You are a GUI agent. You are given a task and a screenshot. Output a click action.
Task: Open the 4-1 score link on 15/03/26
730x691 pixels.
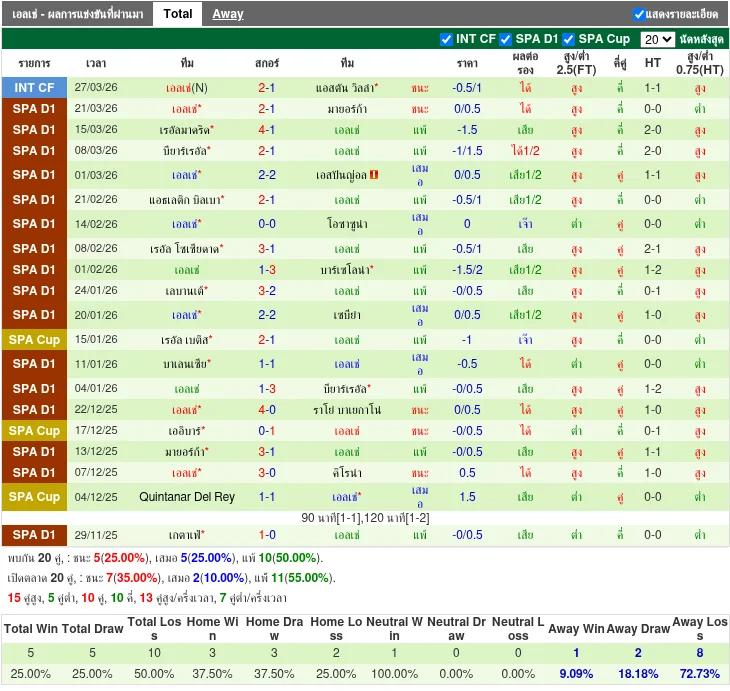click(x=267, y=130)
